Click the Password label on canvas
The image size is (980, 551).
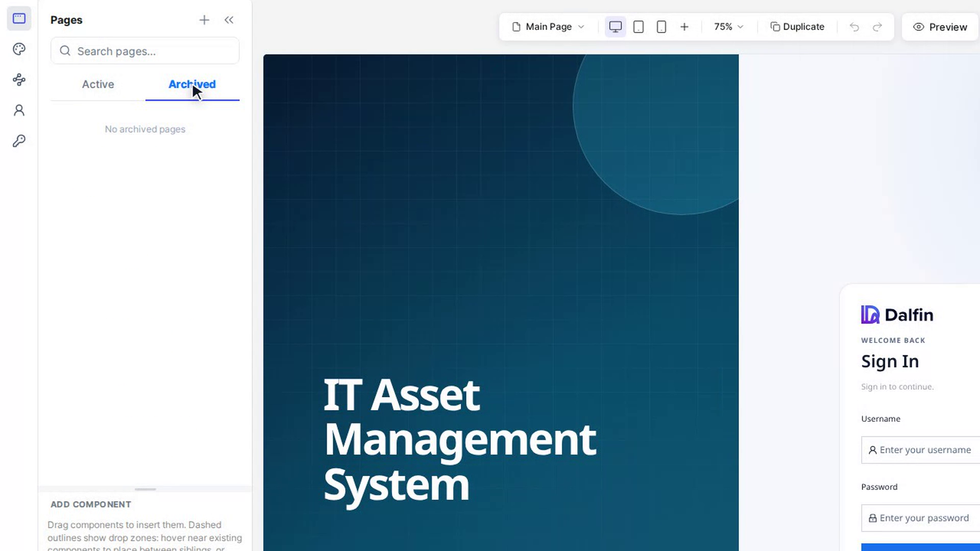click(879, 487)
